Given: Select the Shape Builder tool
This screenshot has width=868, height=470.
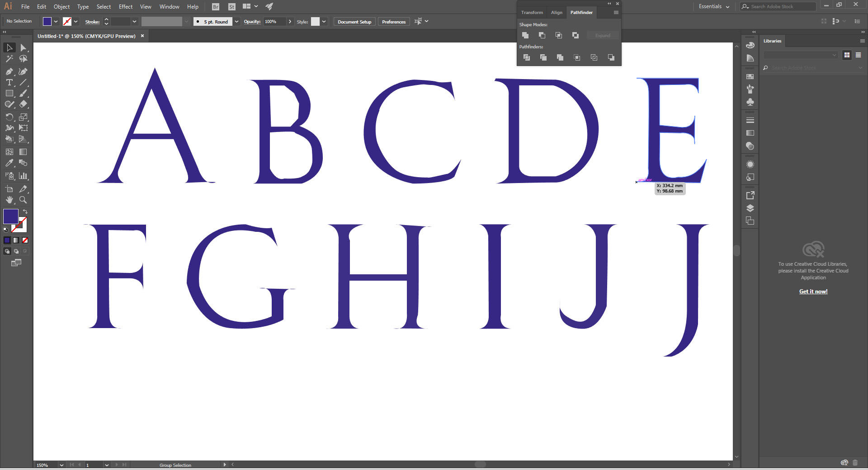Looking at the screenshot, I should click(9, 139).
